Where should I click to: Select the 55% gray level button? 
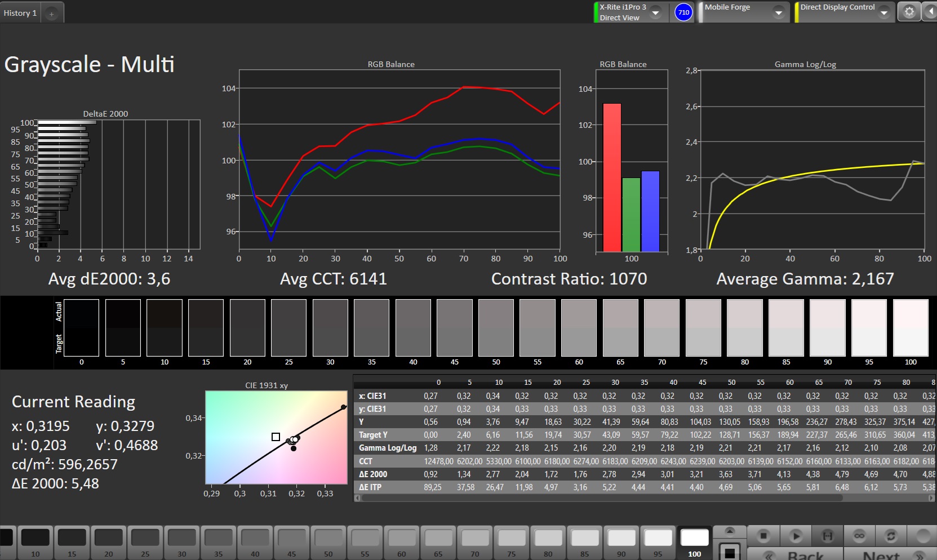pos(365,543)
